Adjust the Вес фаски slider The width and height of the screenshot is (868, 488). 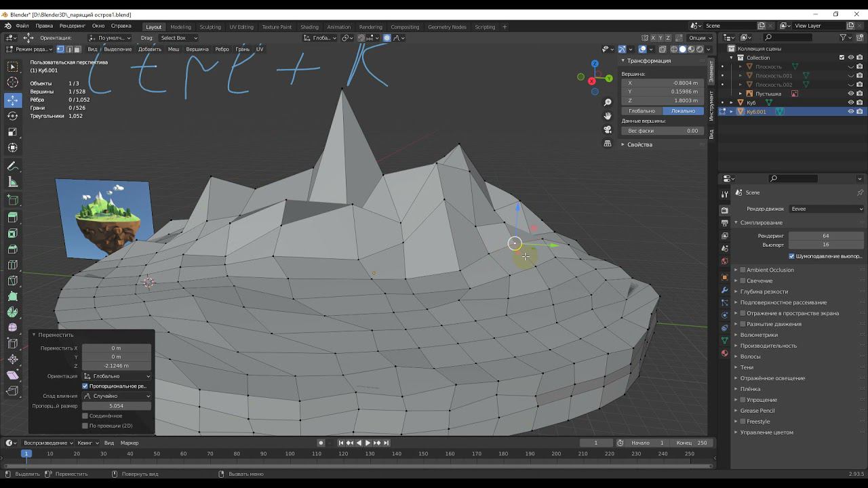pos(663,131)
